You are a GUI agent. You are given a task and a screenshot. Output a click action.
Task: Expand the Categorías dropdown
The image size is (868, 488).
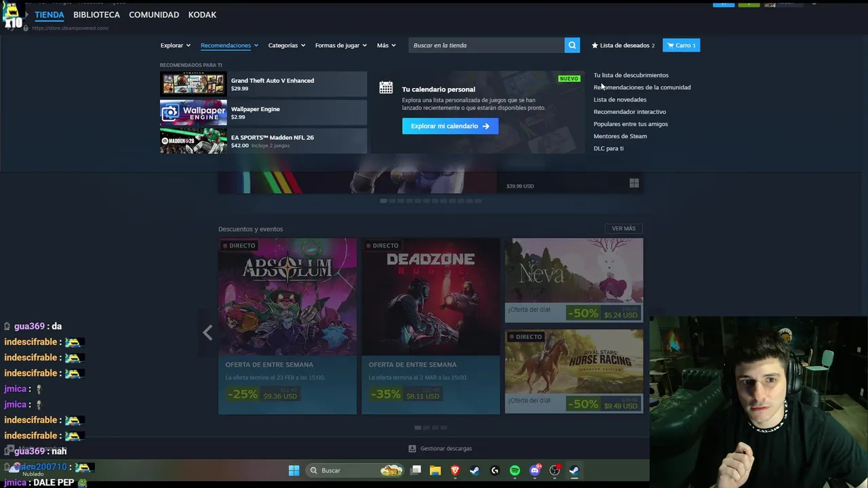tap(286, 45)
